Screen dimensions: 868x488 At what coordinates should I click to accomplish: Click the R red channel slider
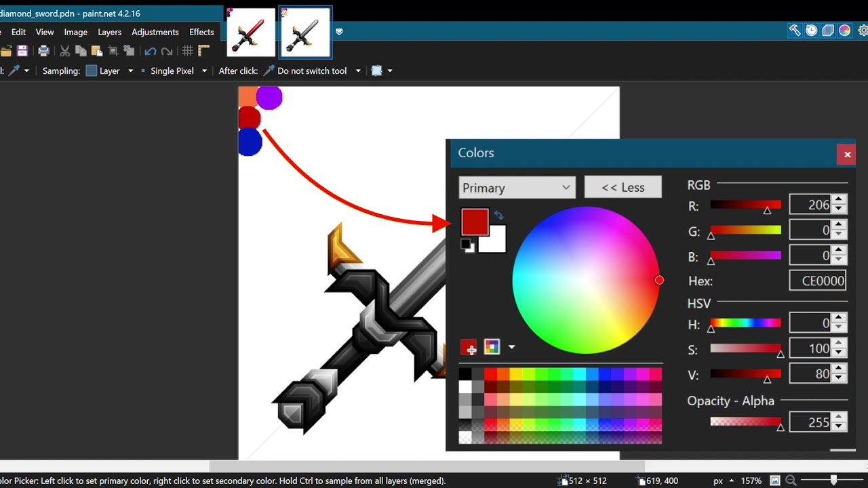pos(745,205)
